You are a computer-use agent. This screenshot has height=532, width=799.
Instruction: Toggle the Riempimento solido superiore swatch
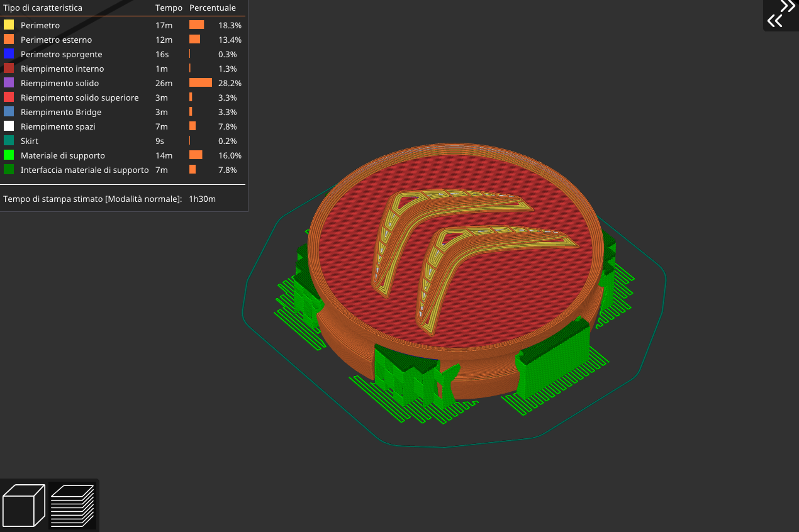tap(9, 97)
